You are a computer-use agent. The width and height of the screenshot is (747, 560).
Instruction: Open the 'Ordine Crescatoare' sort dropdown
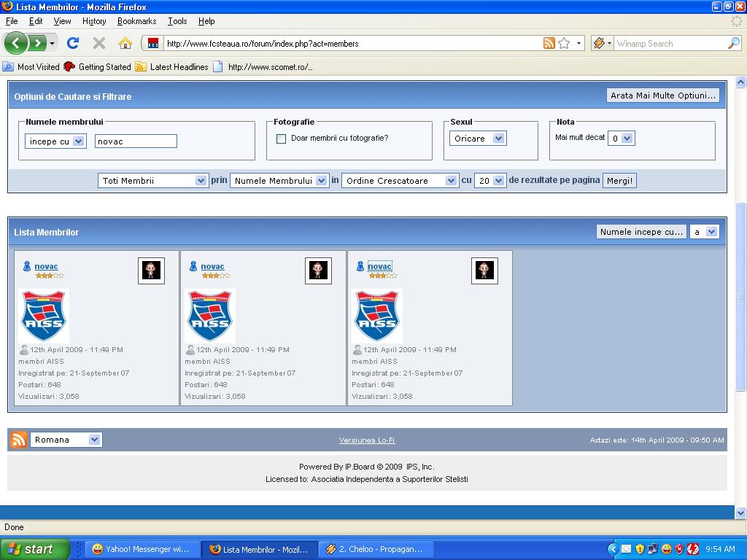[x=400, y=181]
